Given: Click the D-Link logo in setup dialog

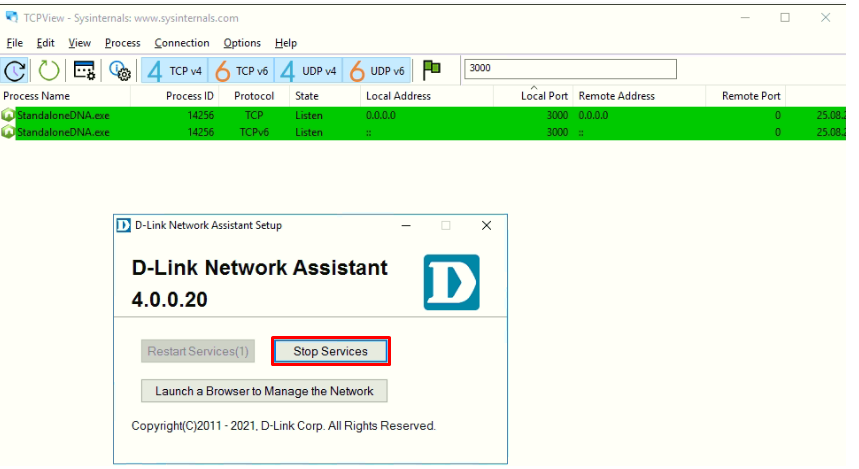Looking at the screenshot, I should pos(451,282).
